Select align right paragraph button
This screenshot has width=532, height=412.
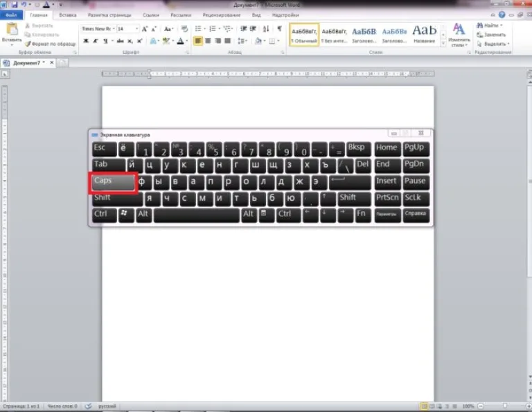point(218,41)
